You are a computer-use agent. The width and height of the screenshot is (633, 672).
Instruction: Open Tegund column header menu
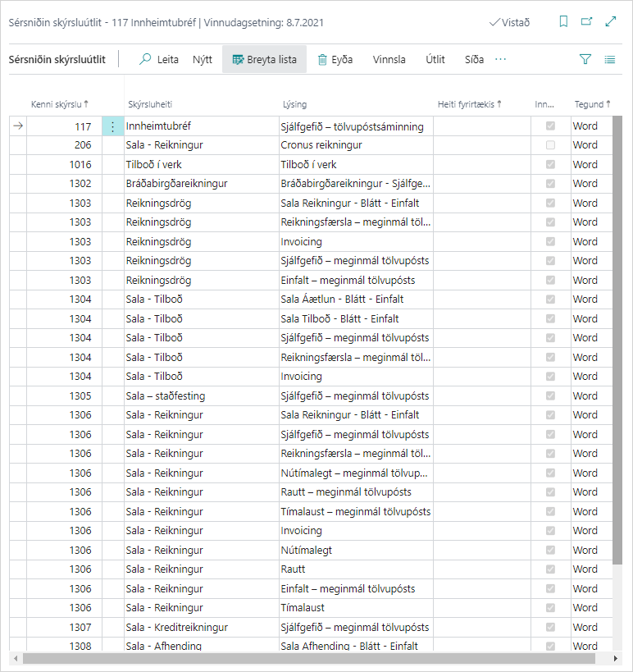(x=592, y=104)
